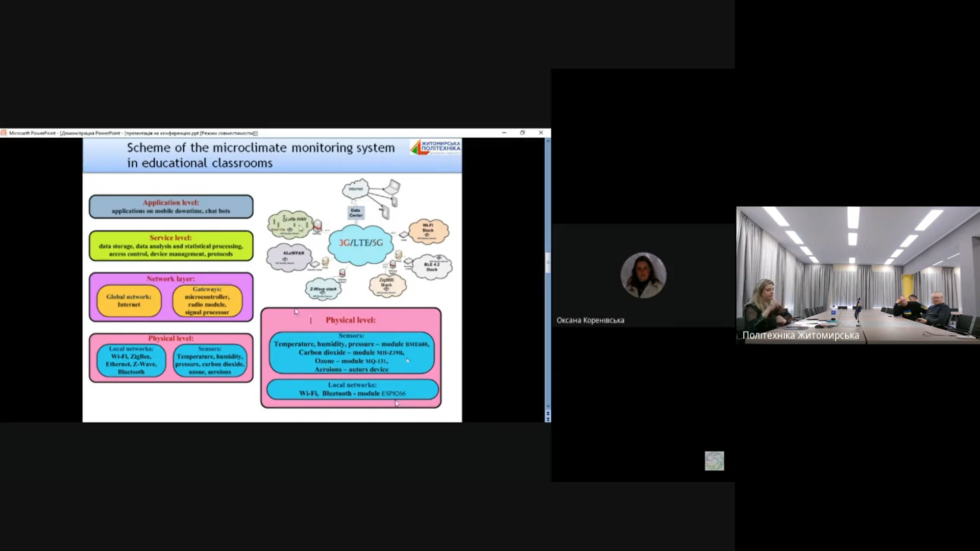Restore down the PowerPoint window
The height and width of the screenshot is (551, 980).
(522, 133)
